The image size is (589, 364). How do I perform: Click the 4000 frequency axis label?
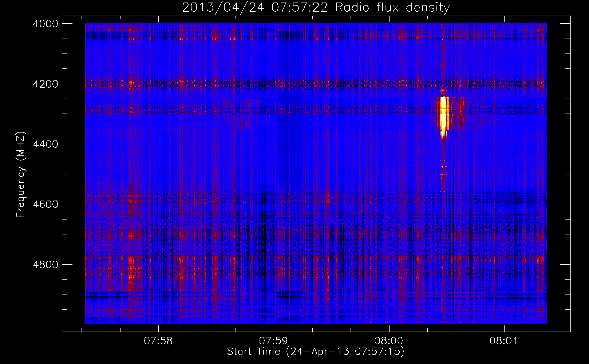pyautogui.click(x=46, y=24)
